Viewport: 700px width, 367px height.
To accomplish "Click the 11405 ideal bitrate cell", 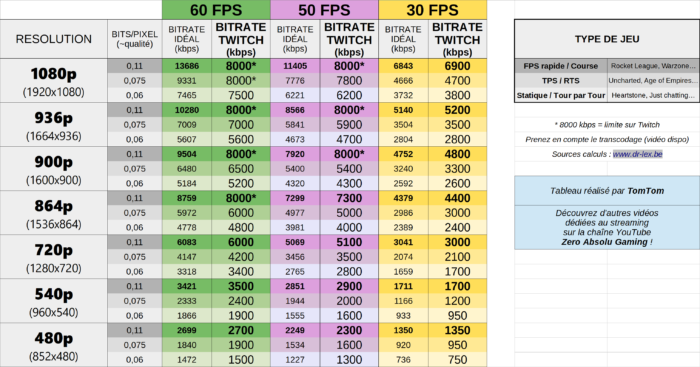I will [x=295, y=66].
